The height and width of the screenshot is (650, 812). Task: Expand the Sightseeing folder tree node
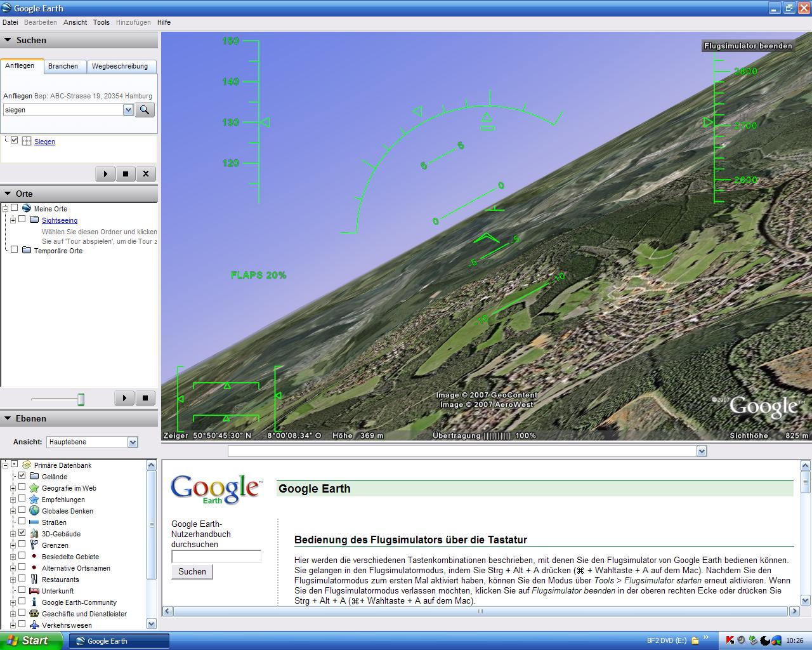13,220
